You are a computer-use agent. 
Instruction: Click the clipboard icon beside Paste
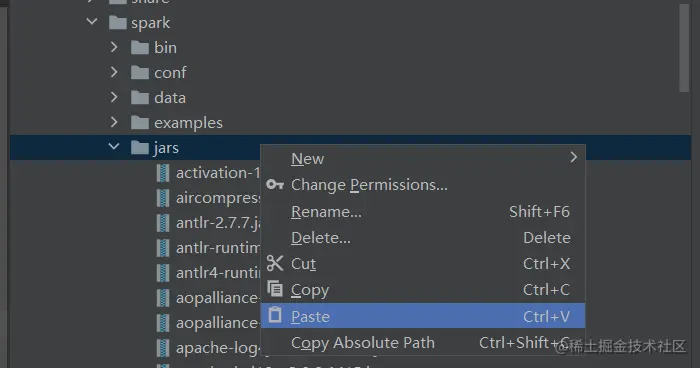tap(275, 315)
